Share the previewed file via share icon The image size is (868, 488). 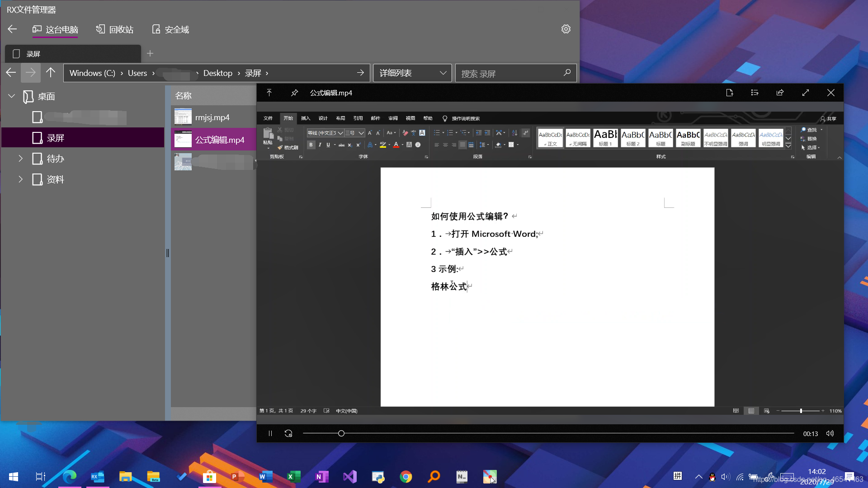click(780, 93)
